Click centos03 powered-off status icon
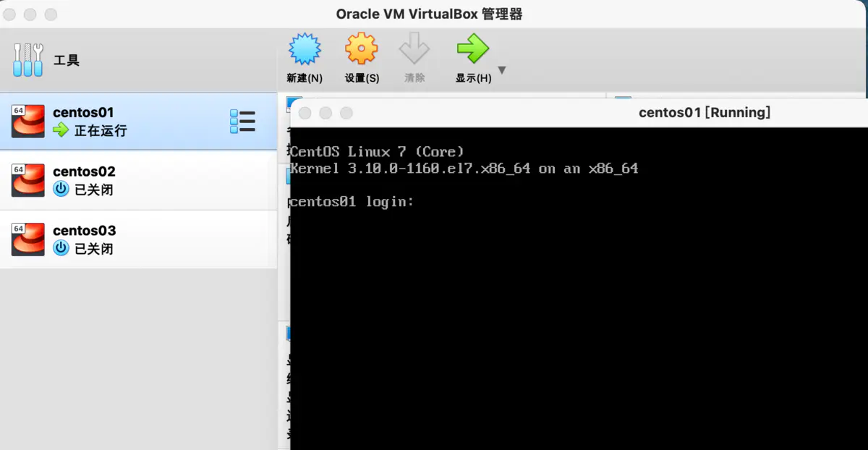868x450 pixels. point(61,249)
